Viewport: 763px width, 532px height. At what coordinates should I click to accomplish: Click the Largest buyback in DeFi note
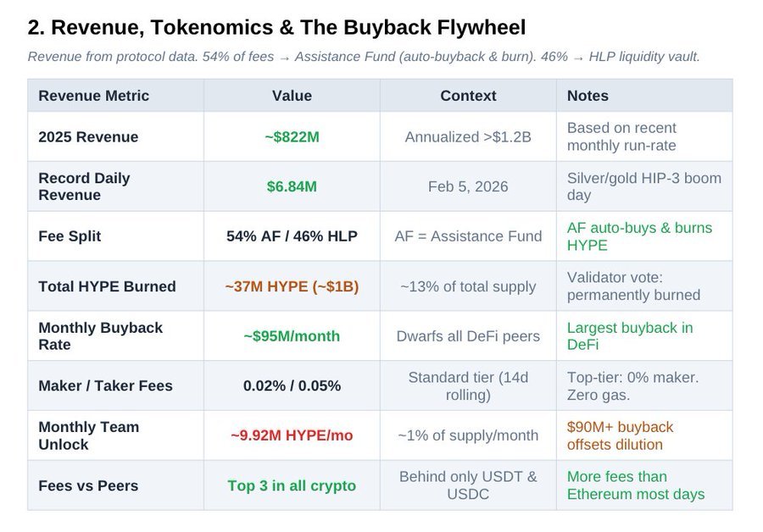click(630, 336)
